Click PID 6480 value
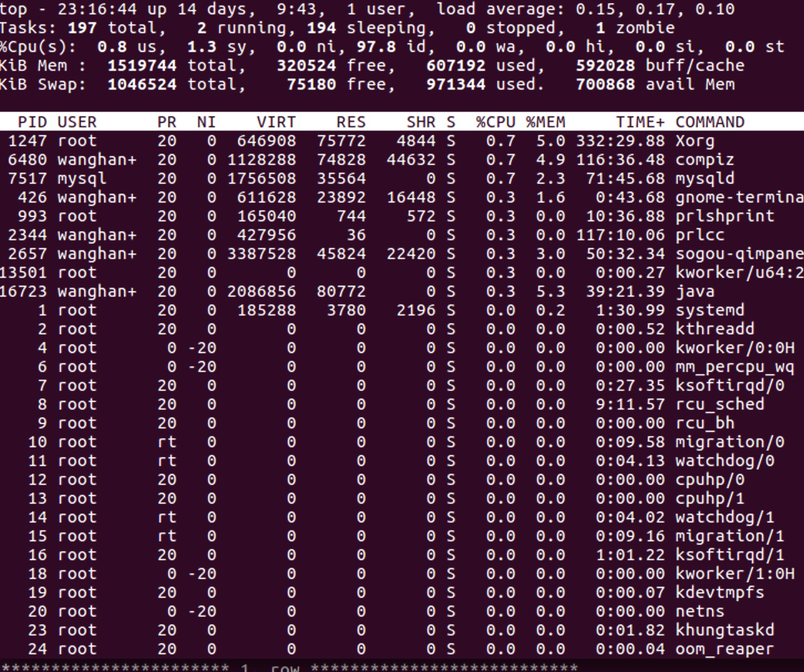Screen dimensions: 804x672 coord(27,160)
